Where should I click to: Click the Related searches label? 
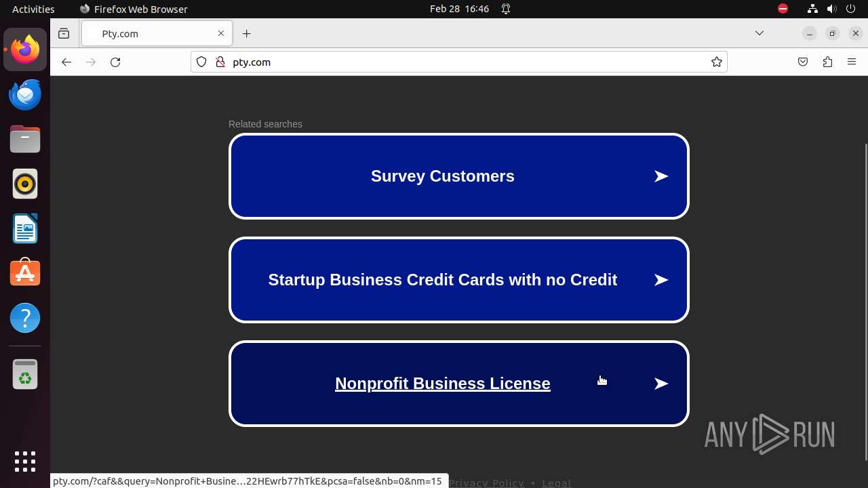(x=265, y=124)
